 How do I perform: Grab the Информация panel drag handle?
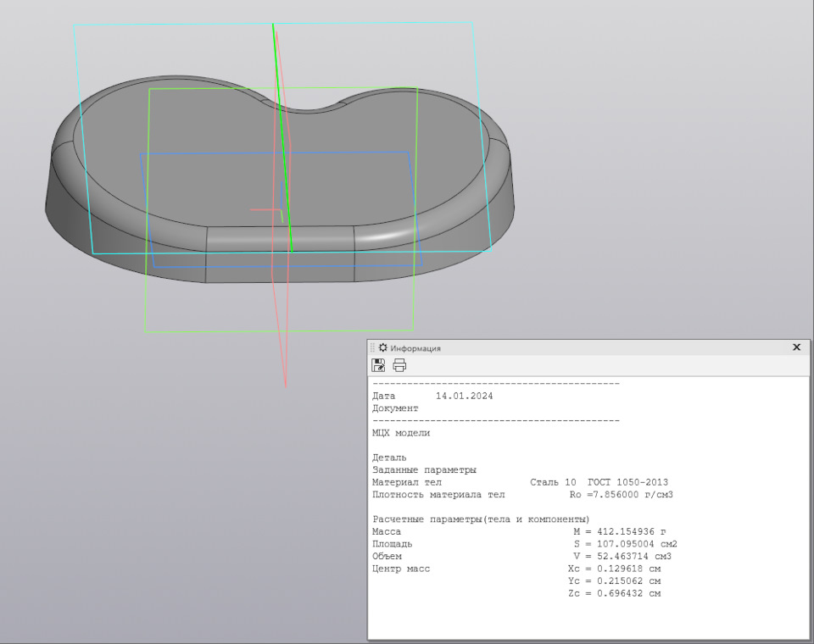tap(372, 347)
